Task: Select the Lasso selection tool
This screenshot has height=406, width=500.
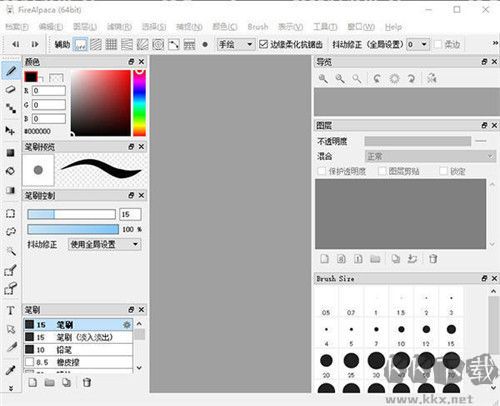Action: (x=11, y=232)
